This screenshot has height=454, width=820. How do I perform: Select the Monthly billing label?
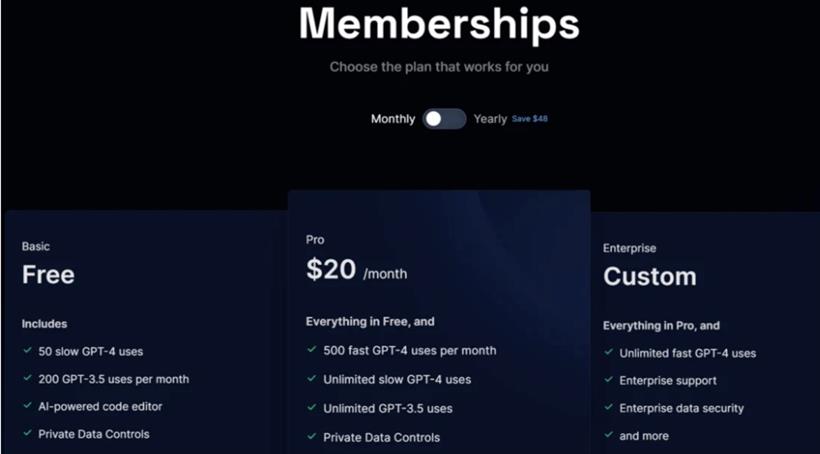(393, 119)
